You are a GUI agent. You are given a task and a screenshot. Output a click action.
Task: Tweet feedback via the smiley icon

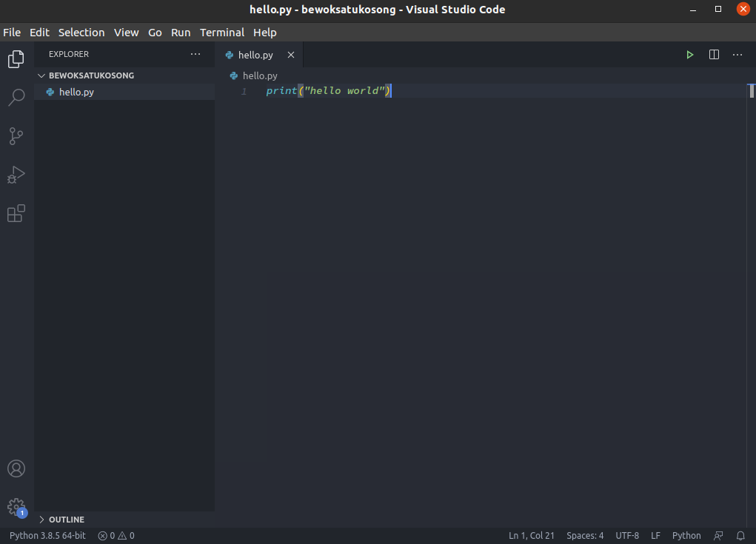[717, 535]
